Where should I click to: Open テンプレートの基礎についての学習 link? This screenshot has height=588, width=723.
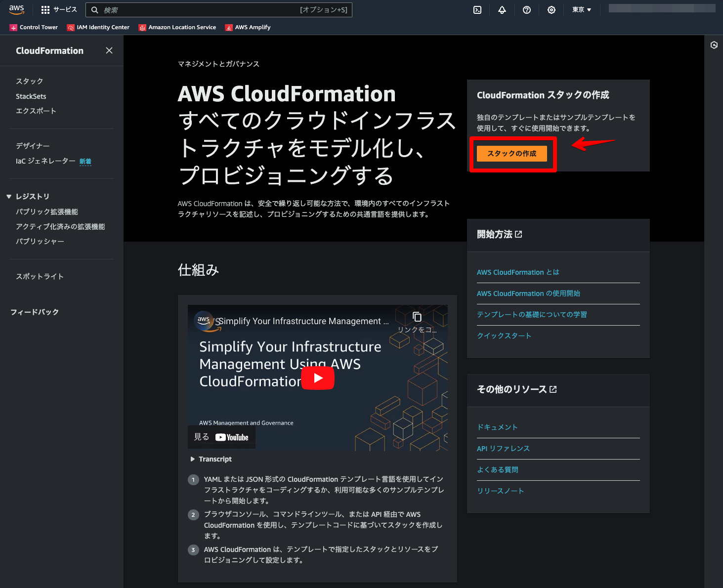pos(532,315)
